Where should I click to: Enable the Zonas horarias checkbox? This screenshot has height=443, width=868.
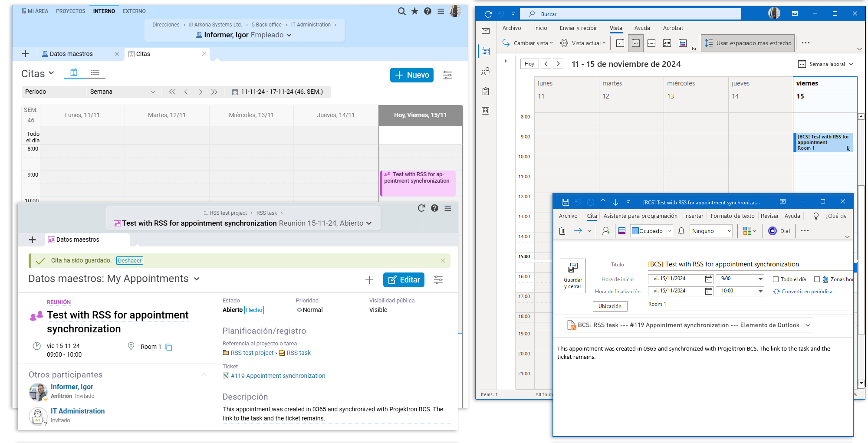tap(817, 279)
